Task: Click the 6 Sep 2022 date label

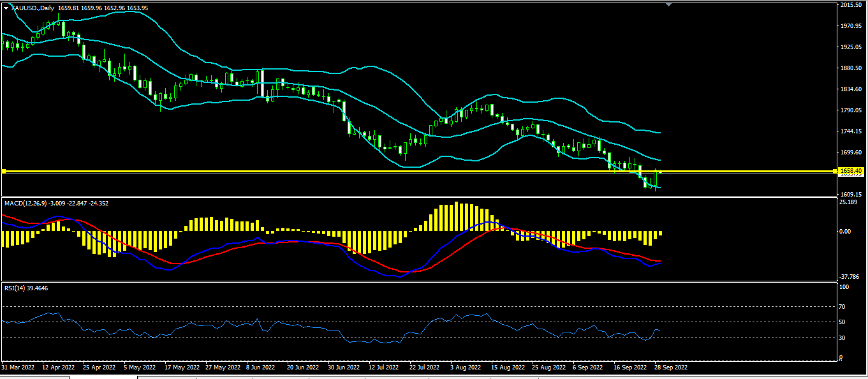Action: coord(588,368)
